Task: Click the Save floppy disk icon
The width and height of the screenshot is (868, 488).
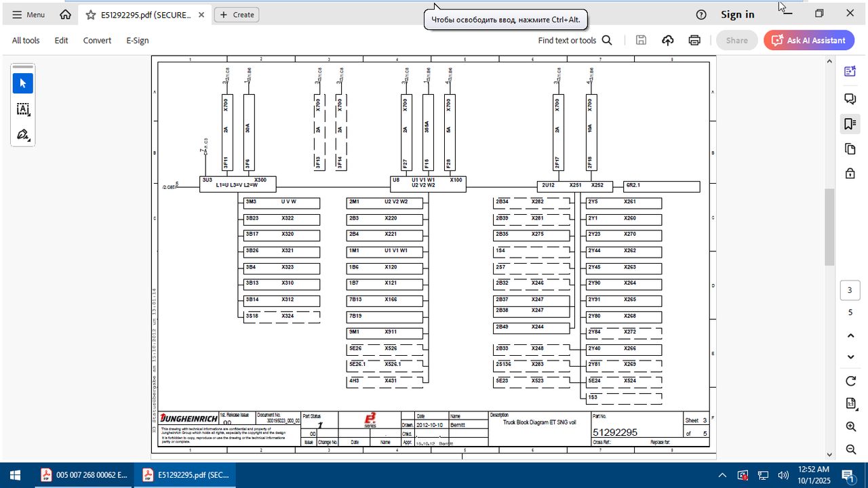Action: click(641, 40)
